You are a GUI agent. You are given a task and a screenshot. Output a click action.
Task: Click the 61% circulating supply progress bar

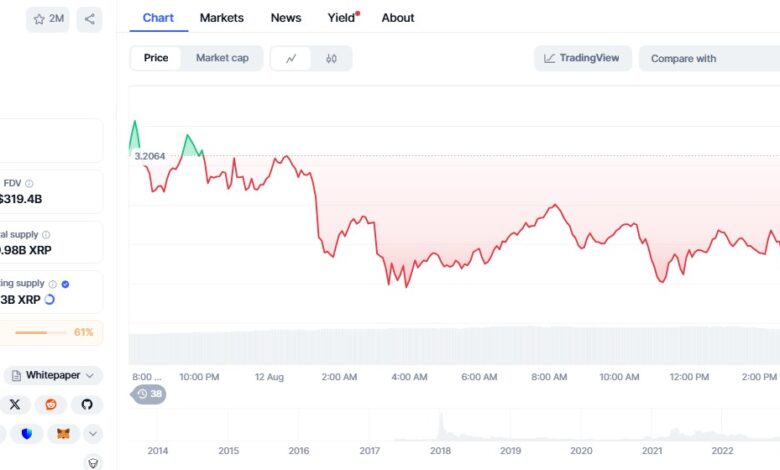[x=46, y=332]
